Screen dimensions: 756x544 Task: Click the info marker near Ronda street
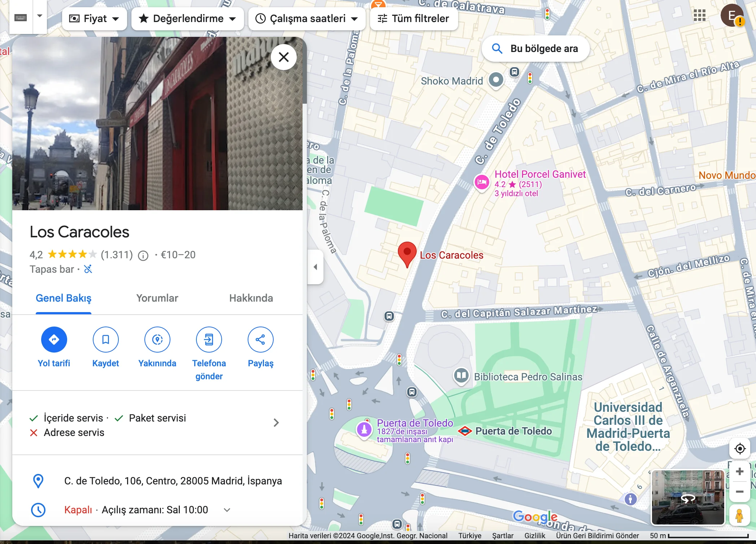630,499
